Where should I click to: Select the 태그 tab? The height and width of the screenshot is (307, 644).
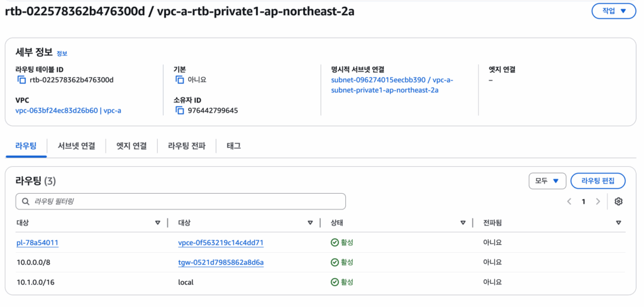(234, 146)
